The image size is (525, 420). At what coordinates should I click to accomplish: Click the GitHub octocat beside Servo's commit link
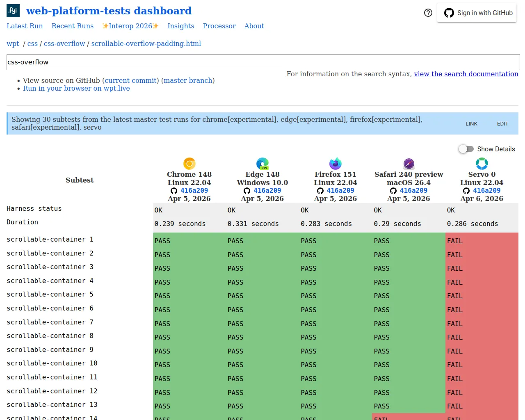[466, 190]
